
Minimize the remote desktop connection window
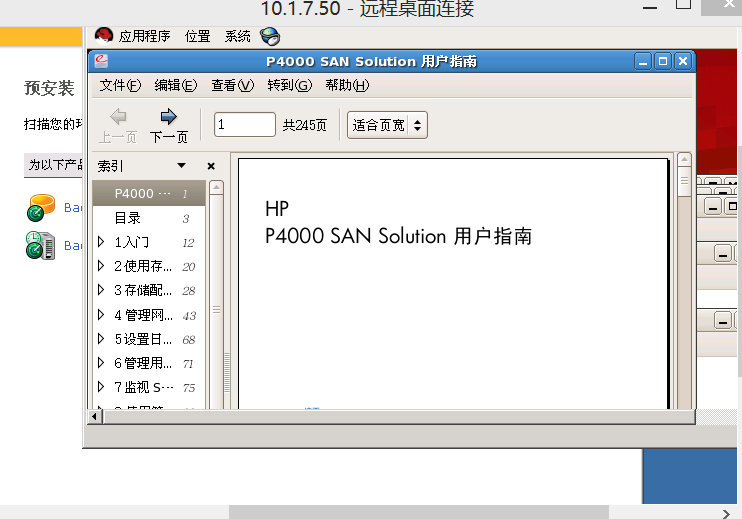tap(650, 8)
